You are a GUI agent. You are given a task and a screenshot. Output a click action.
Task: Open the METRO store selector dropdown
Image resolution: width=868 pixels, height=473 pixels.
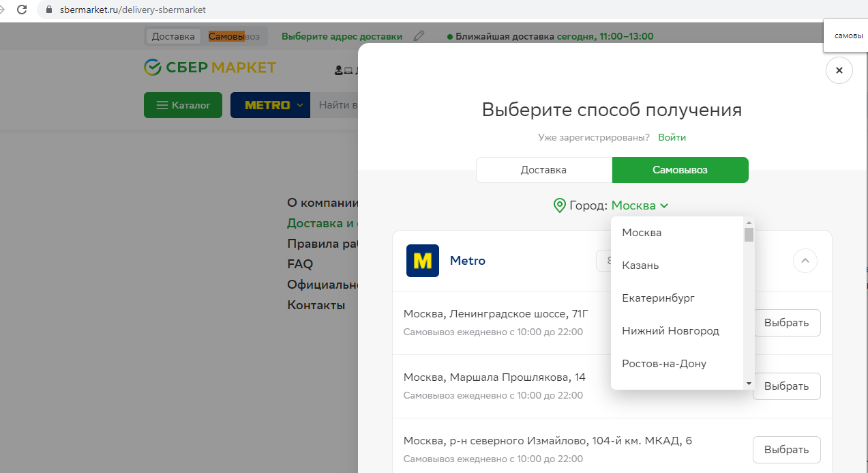(270, 105)
